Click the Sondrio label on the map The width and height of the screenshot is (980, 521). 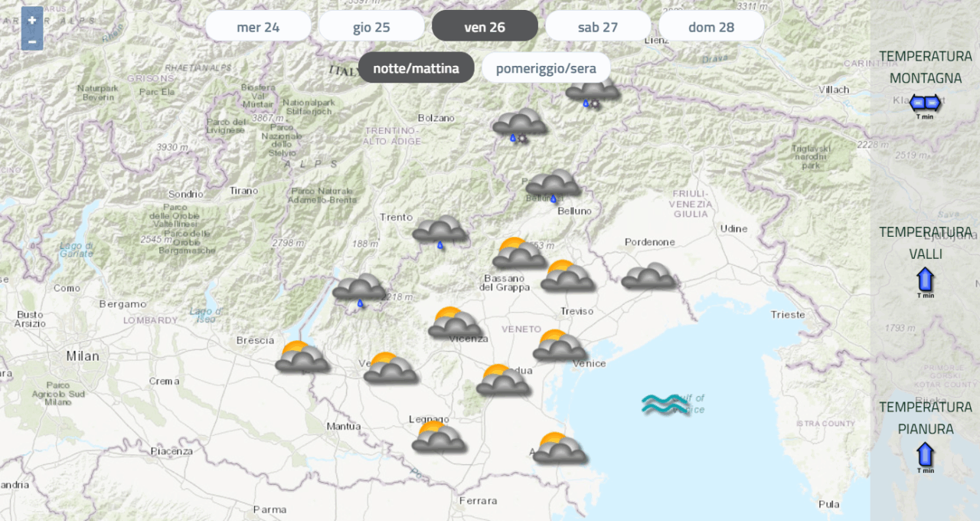click(186, 194)
